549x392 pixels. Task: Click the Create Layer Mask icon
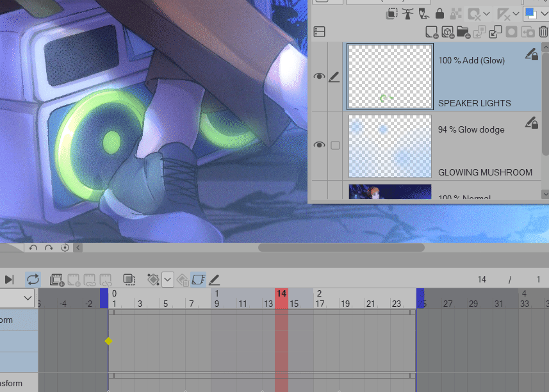pos(512,32)
